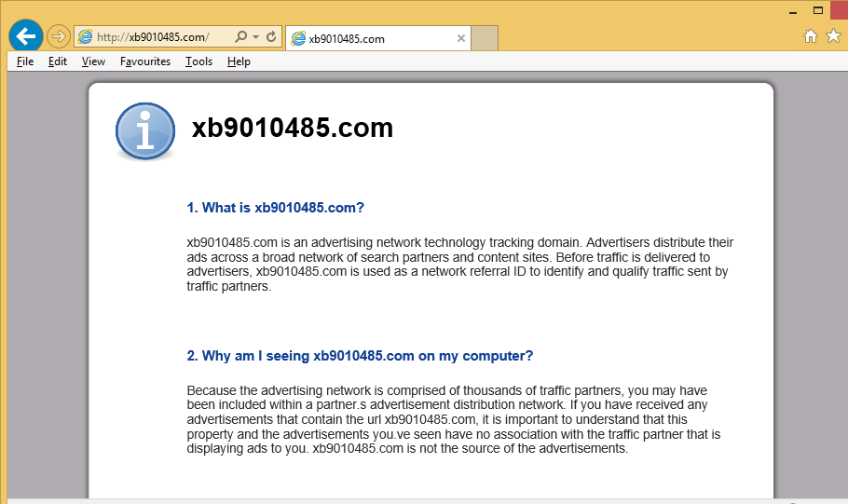Open a new tab with blank tab button
This screenshot has height=504, width=848.
(x=485, y=38)
